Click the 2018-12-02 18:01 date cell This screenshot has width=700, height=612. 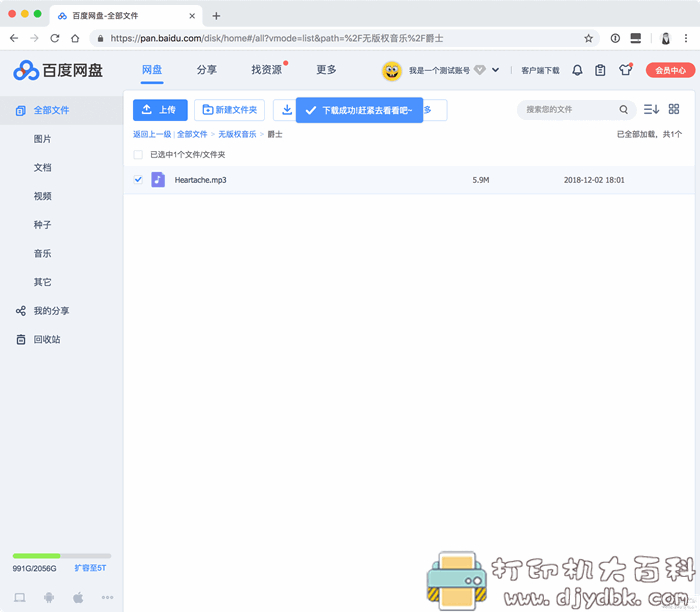594,180
